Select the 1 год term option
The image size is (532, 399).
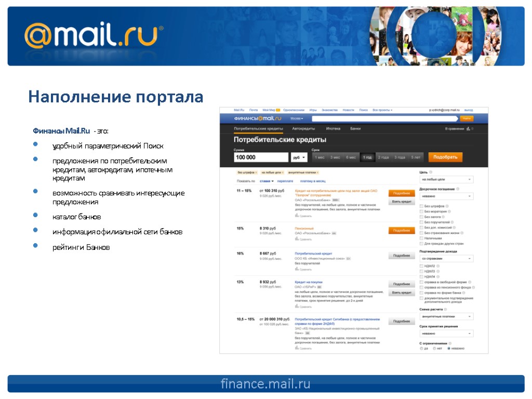[x=367, y=157]
